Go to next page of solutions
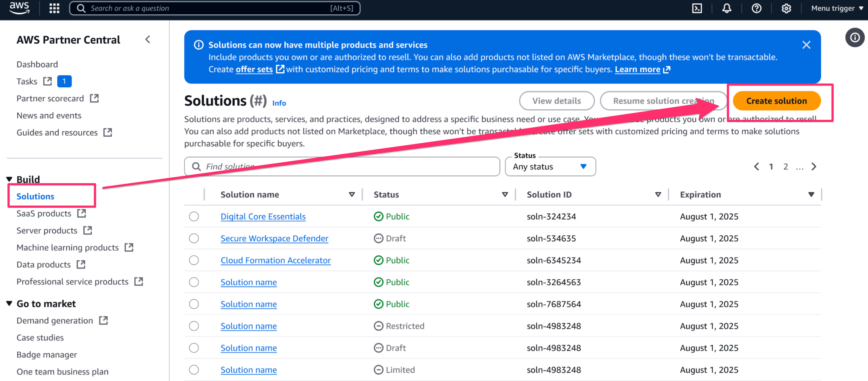Viewport: 868px width, 381px height. (x=814, y=167)
